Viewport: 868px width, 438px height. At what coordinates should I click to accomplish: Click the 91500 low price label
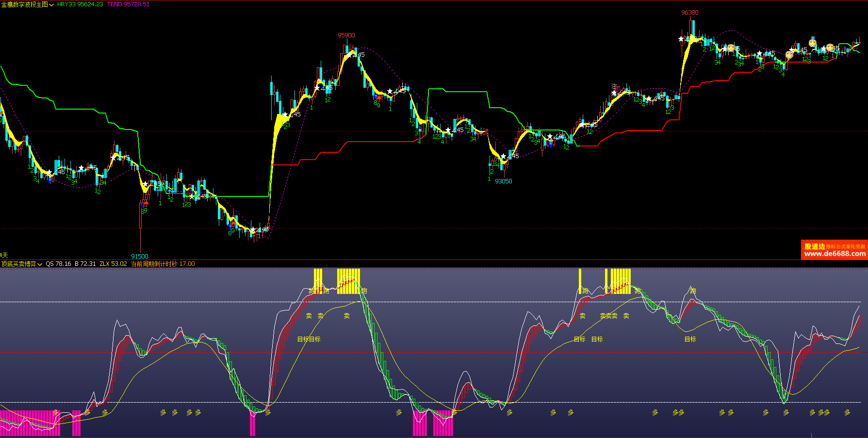tap(140, 256)
